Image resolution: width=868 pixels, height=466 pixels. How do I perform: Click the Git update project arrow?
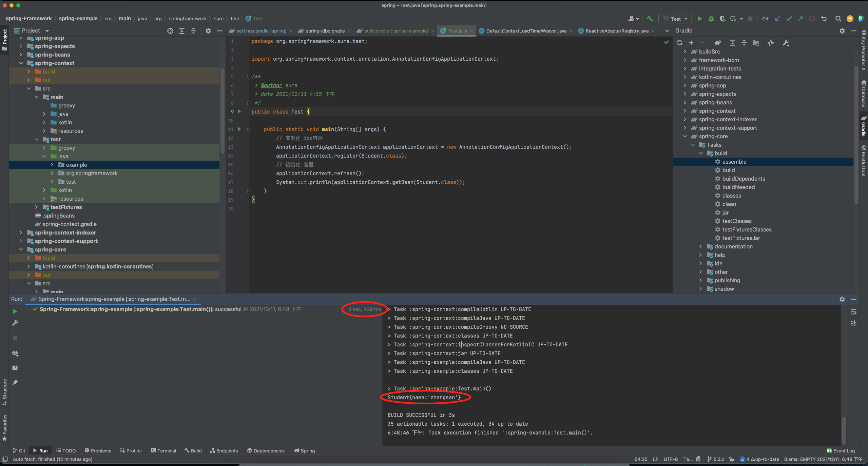pyautogui.click(x=777, y=19)
